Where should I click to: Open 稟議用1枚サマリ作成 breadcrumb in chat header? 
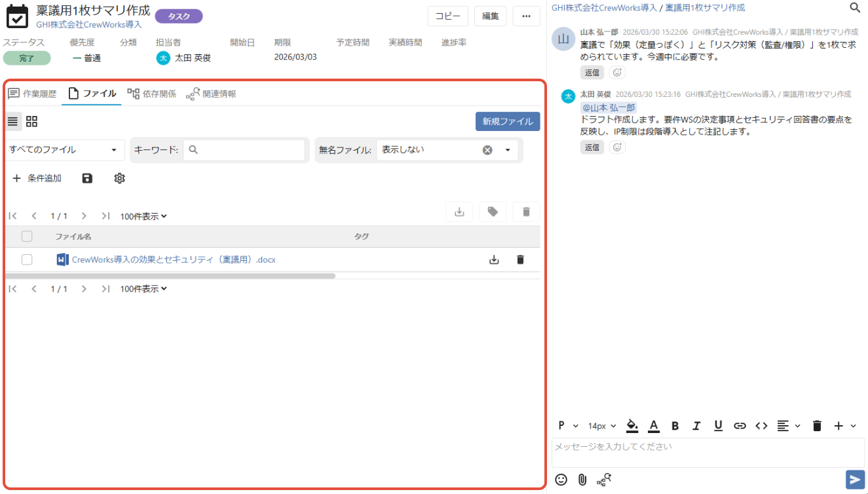point(705,8)
